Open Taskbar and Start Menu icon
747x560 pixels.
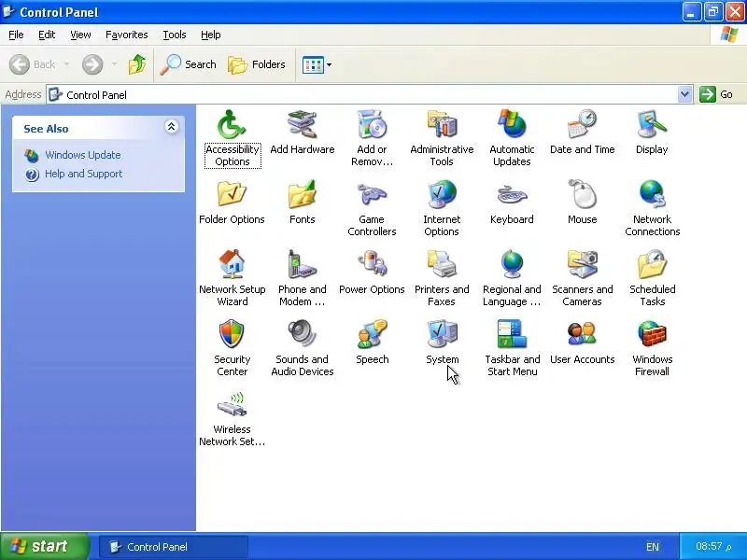click(x=512, y=334)
